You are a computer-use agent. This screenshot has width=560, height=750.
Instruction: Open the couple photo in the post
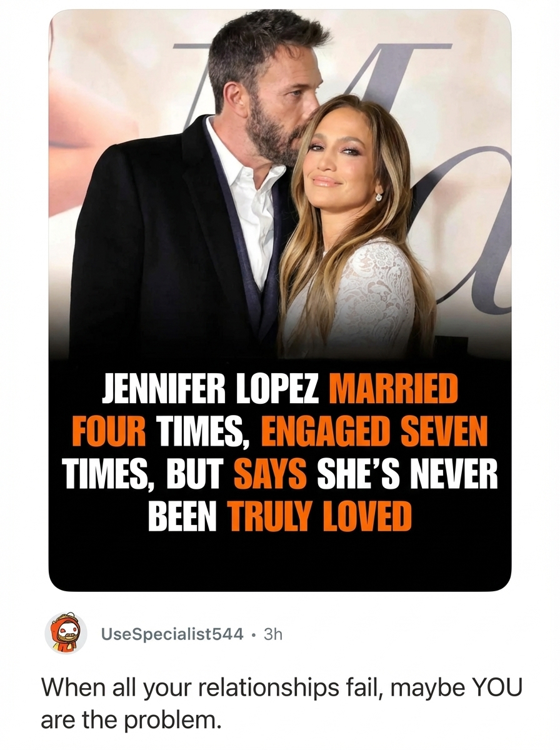click(279, 187)
